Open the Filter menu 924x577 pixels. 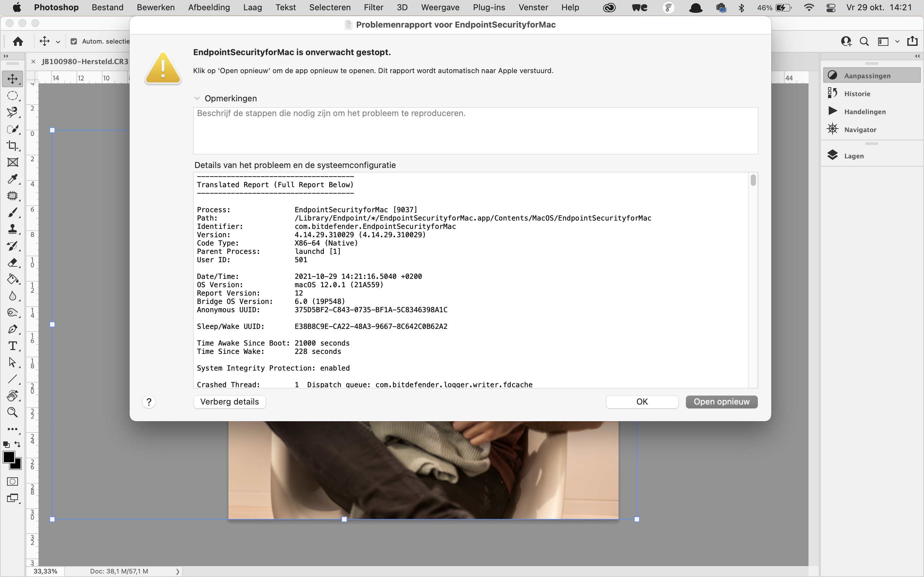coord(373,7)
